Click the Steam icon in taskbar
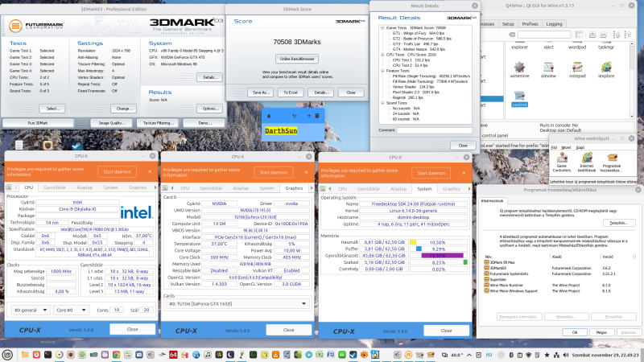This screenshot has width=644, height=362. (353, 355)
